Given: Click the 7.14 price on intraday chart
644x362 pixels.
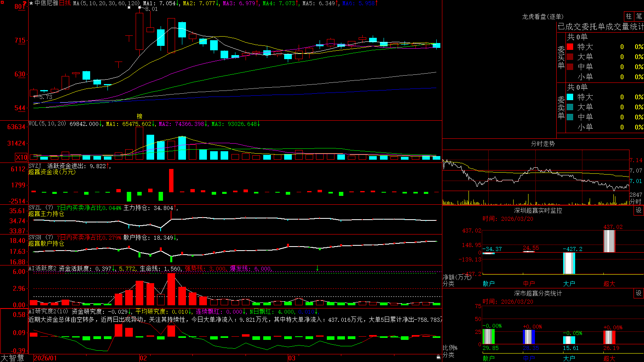Looking at the screenshot, I should pos(636,160).
